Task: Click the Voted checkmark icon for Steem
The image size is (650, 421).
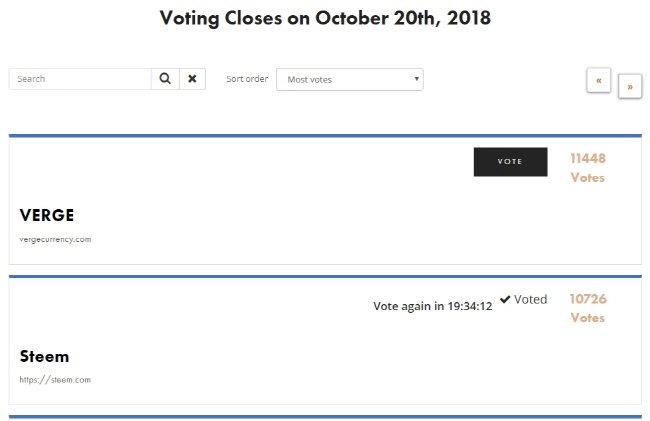Action: click(x=505, y=299)
